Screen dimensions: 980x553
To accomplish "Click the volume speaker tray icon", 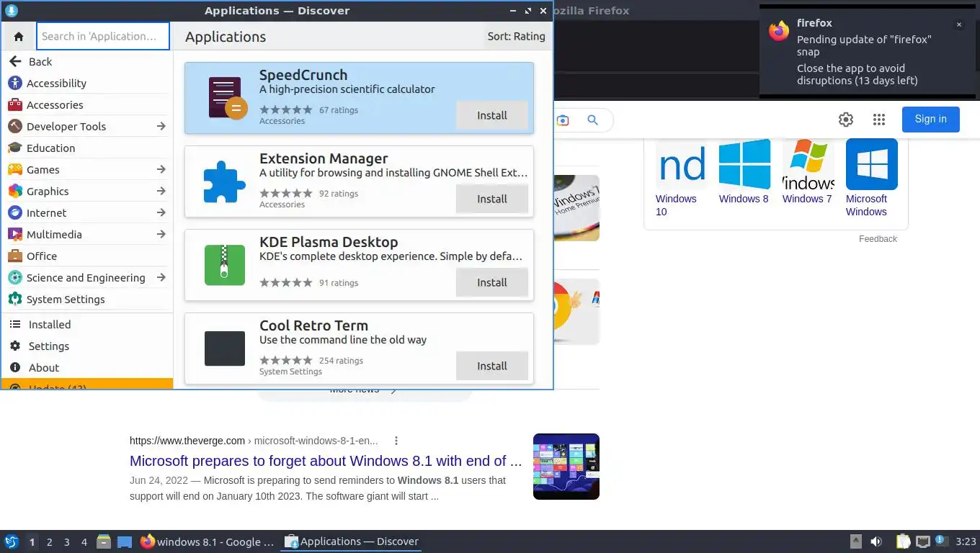I will coord(876,541).
